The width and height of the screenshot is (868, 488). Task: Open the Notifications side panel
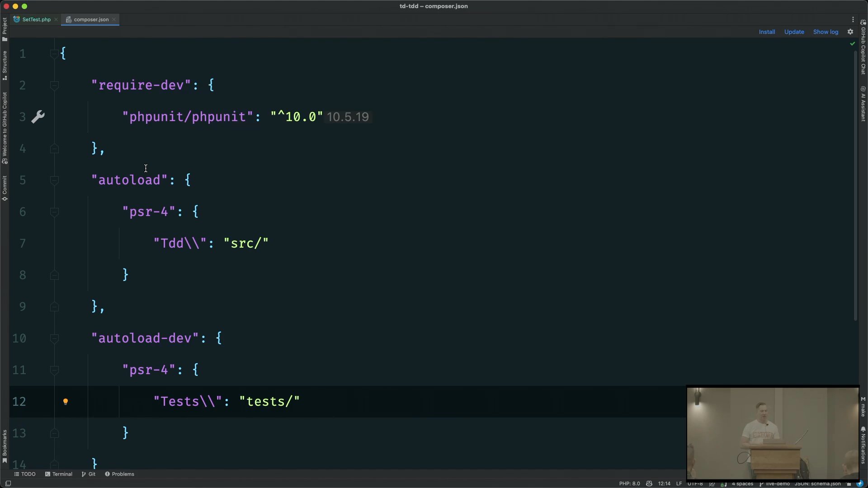point(863,445)
